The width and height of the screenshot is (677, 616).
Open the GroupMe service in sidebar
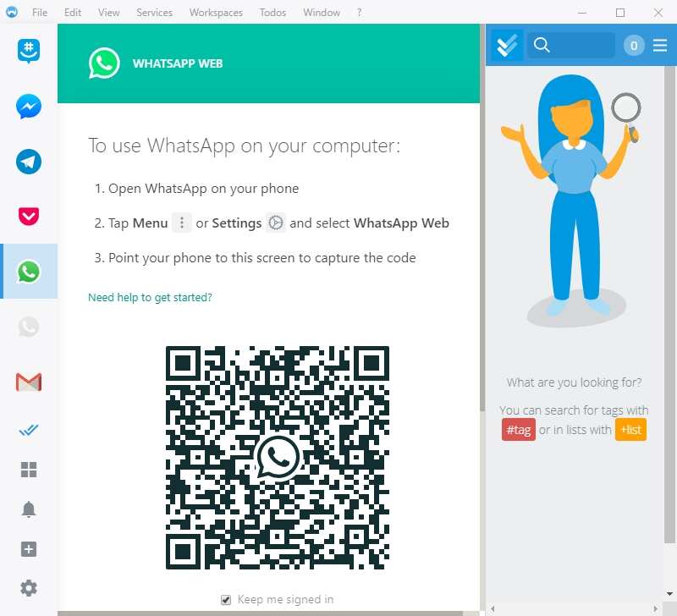[x=28, y=52]
